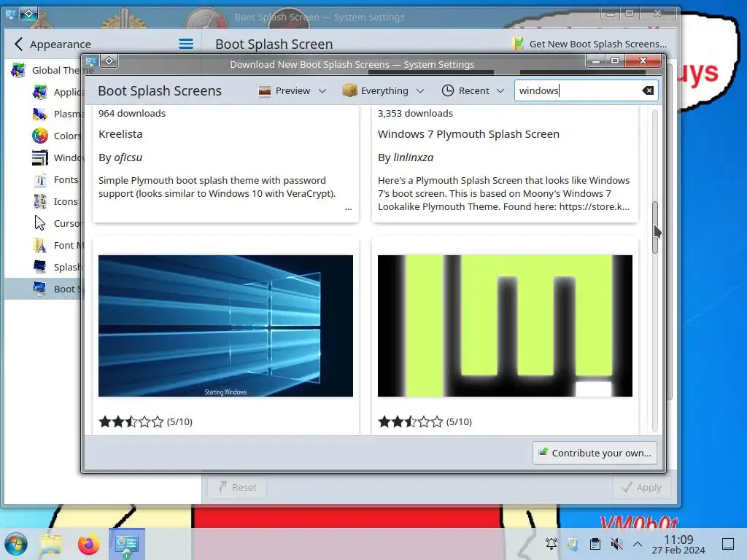Open the hamburger menu in System Settings

(186, 44)
